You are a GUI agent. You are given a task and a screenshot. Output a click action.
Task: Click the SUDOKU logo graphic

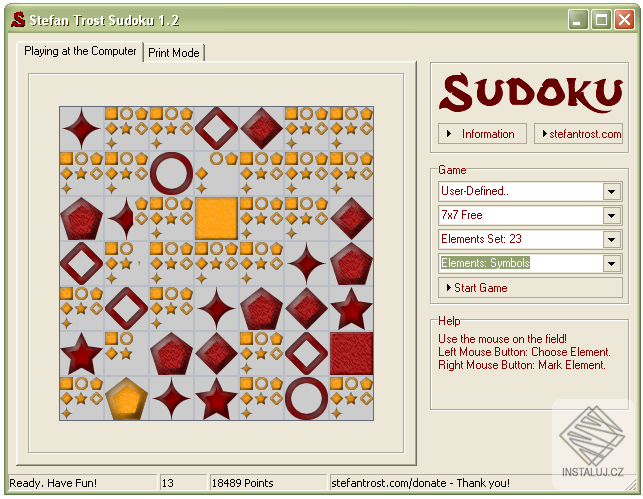coord(531,93)
